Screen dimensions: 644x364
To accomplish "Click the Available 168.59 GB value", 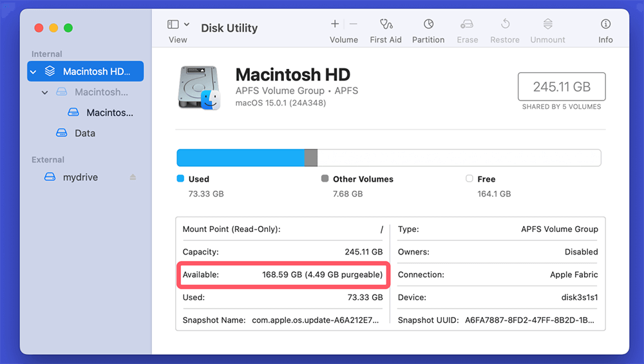I will point(323,274).
